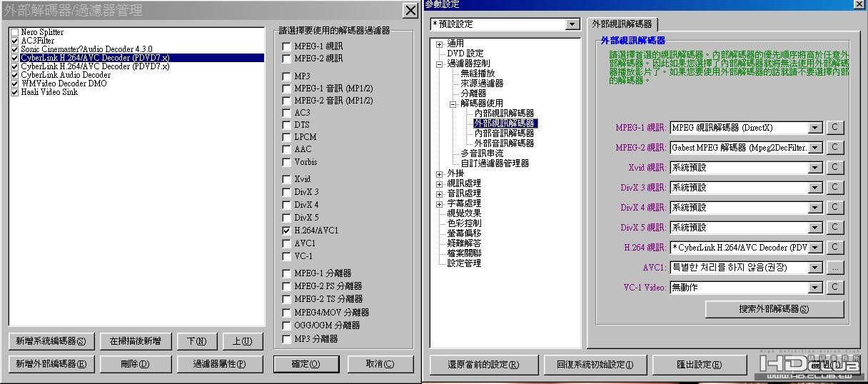Open the *預設設定 preset dropdown
868x384 pixels.
pos(572,24)
